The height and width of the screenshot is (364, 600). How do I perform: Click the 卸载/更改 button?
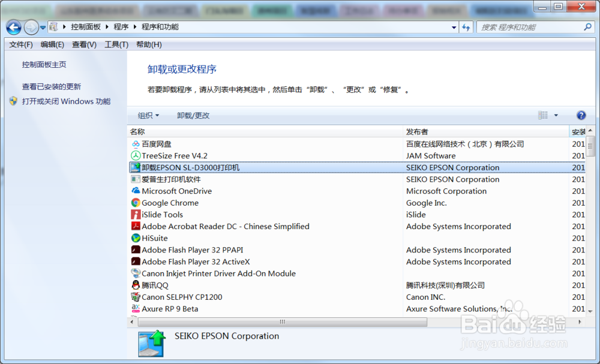pos(193,116)
